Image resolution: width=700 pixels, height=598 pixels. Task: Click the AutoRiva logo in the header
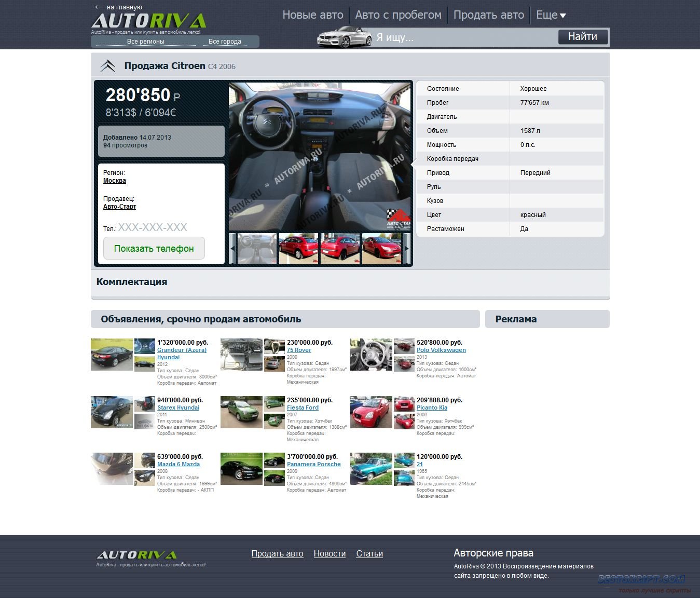(149, 21)
